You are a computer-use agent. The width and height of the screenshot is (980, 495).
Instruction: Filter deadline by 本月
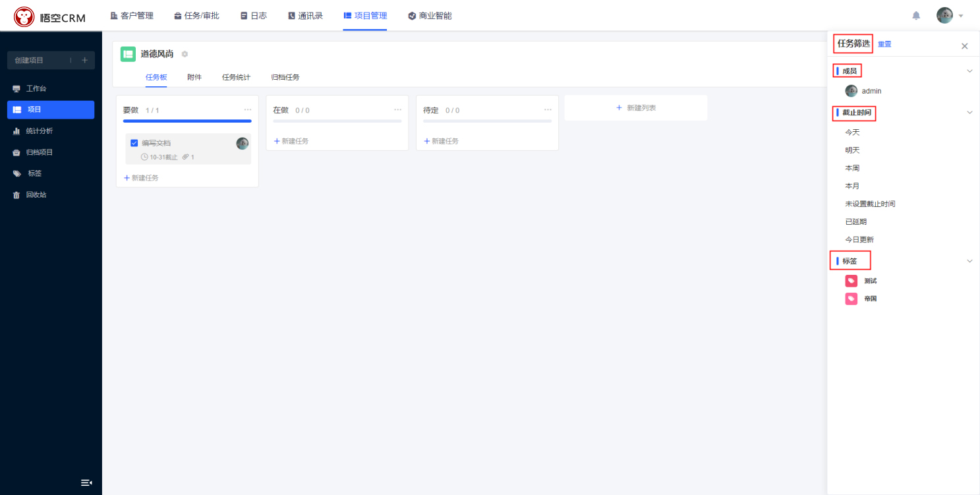click(x=852, y=186)
